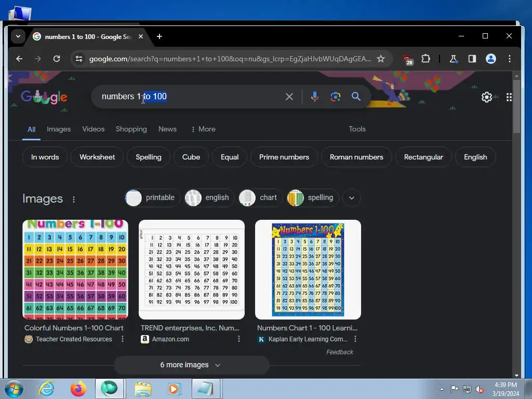
Task: Open options for the Kaplan Early Learning result
Action: [x=355, y=339]
